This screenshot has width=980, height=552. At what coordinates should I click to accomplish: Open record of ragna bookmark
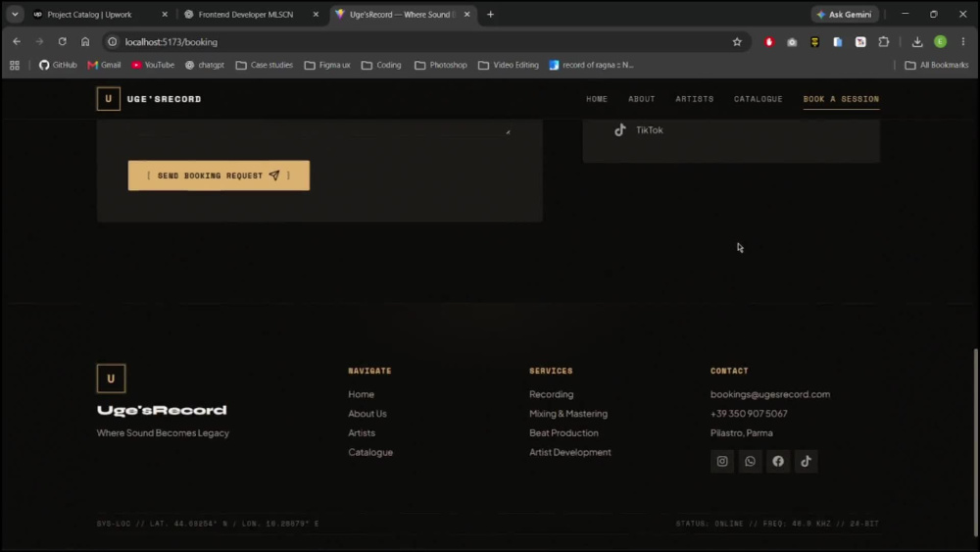click(x=591, y=65)
